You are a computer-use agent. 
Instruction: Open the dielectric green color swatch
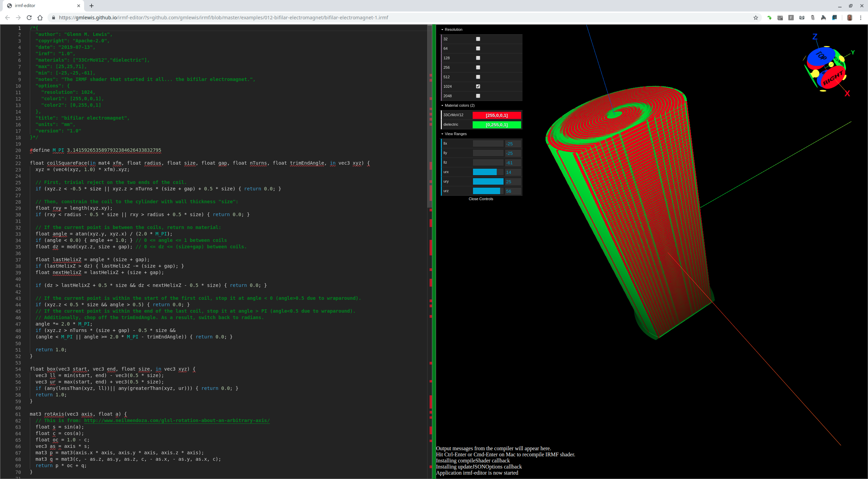point(497,125)
